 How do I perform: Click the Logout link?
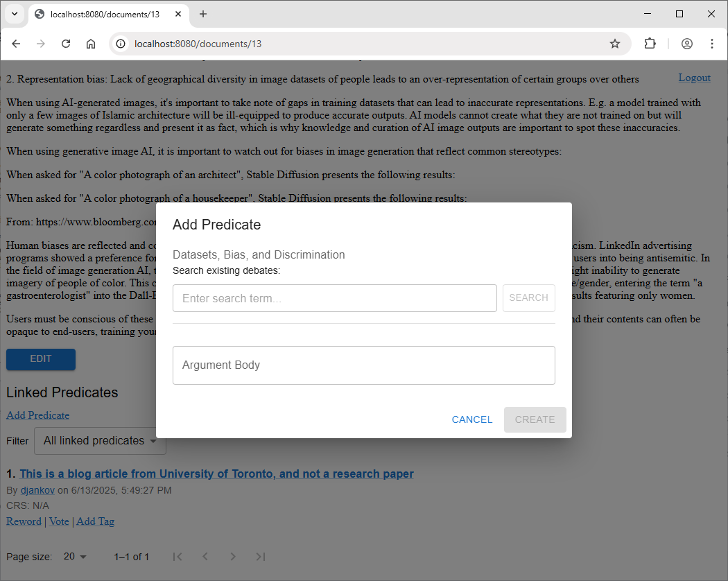pos(694,78)
